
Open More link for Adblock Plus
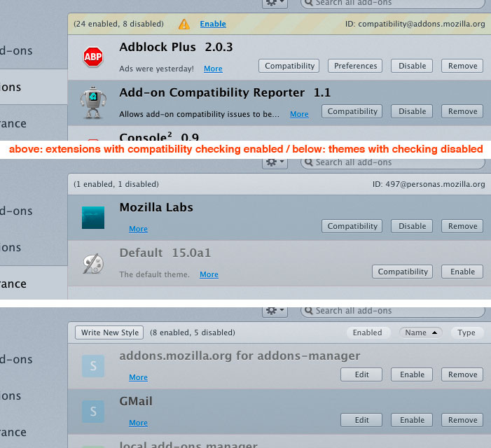click(213, 69)
